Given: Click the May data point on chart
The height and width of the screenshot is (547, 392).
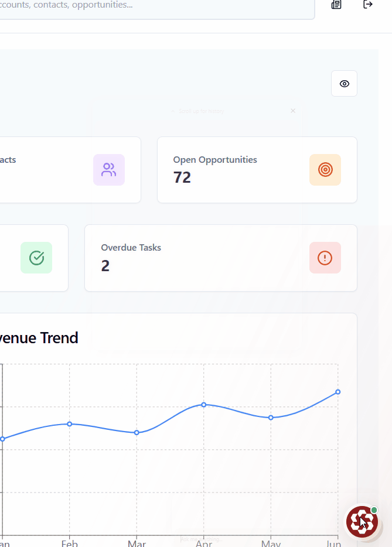Looking at the screenshot, I should pyautogui.click(x=271, y=418).
